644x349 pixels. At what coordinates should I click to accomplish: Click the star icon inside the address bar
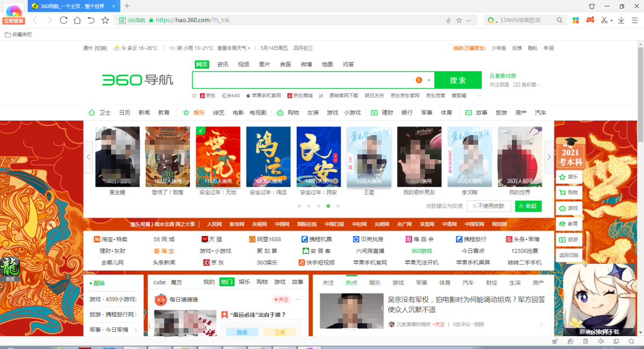click(x=459, y=20)
